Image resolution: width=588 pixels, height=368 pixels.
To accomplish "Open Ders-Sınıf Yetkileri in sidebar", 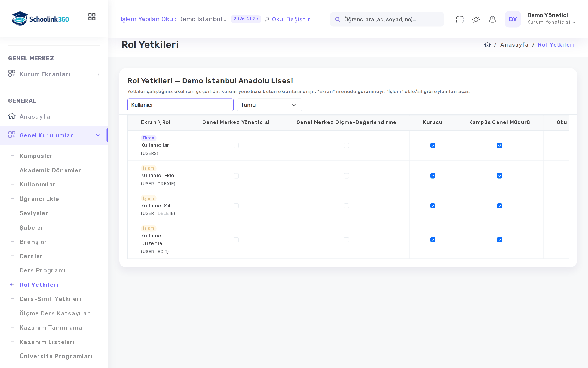I will (51, 299).
